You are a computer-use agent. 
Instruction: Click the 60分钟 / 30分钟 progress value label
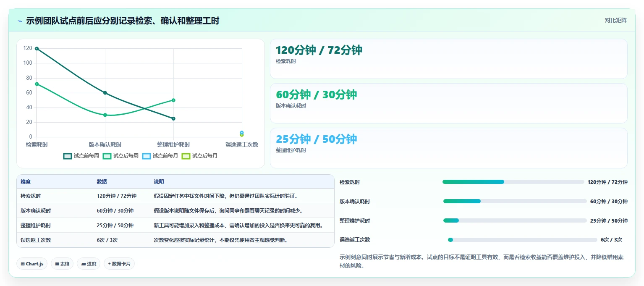click(609, 202)
